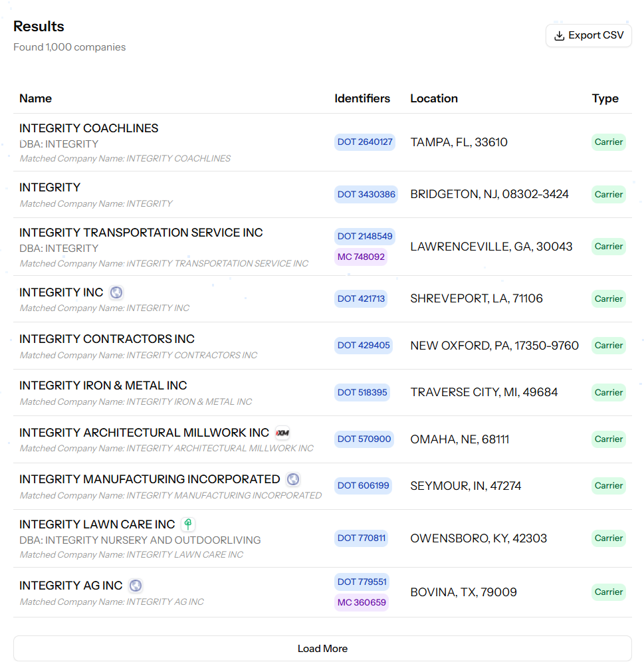Sort results by the Name column header
The image size is (644, 670).
[35, 98]
